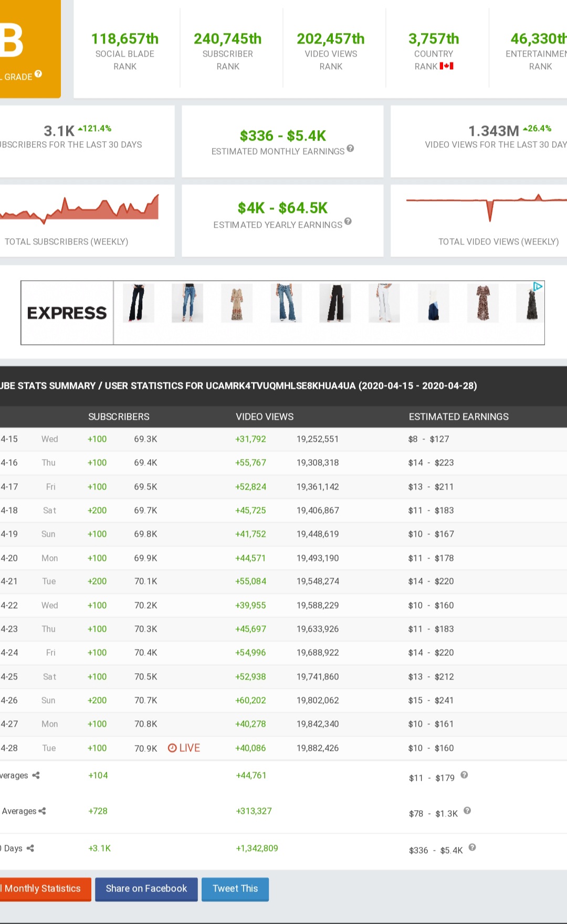Click help icon in the +1,342,809 row
The image size is (567, 924).
472,847
